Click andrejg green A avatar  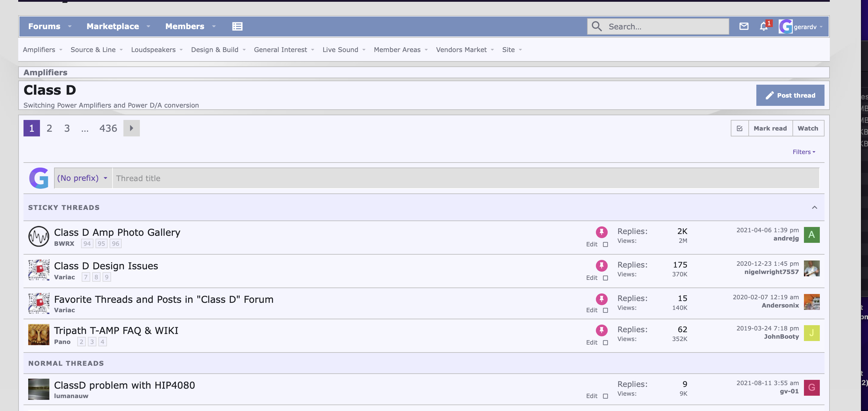coord(811,235)
